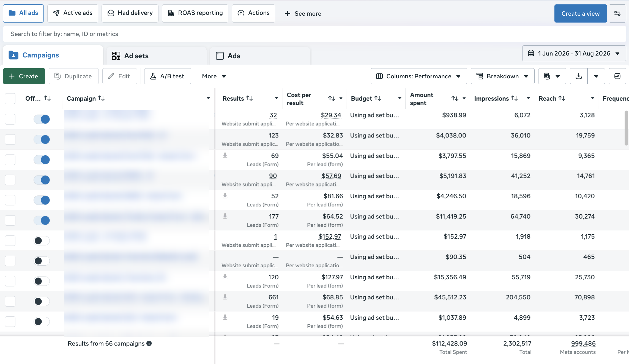The width and height of the screenshot is (629, 364).
Task: Download leads for 661 Leads row
Action: click(225, 297)
